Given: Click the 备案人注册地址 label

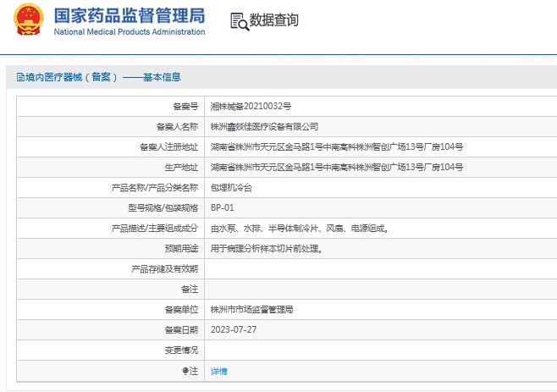Looking at the screenshot, I should click(169, 146).
